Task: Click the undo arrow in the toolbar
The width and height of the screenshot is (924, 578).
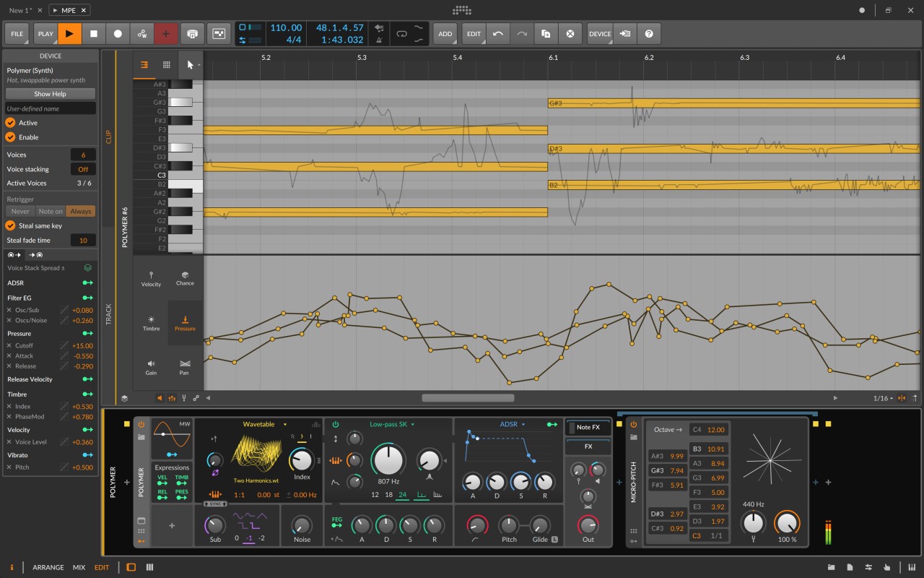Action: click(499, 33)
